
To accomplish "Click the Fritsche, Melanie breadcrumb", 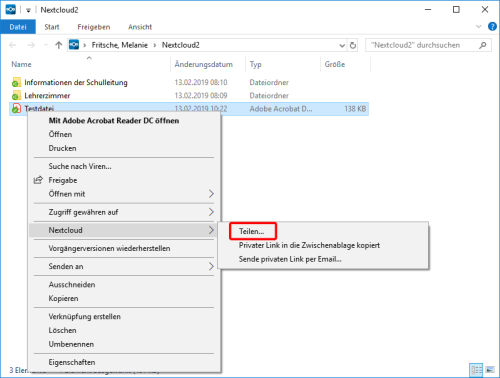I will [x=120, y=45].
